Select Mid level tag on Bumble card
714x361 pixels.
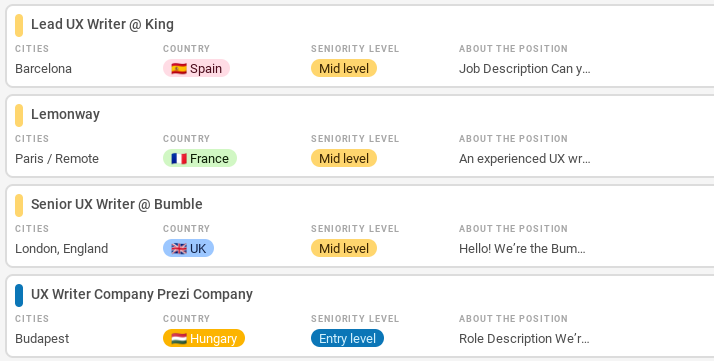(x=344, y=249)
